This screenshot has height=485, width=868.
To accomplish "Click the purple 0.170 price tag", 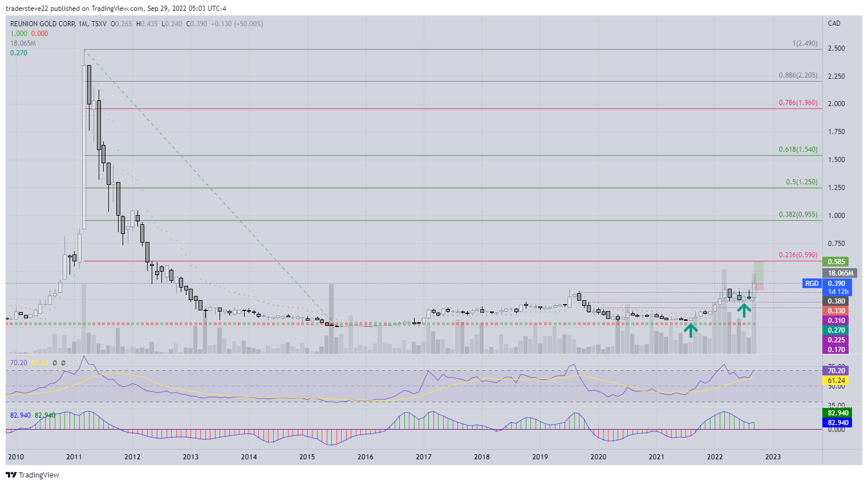I will (836, 350).
